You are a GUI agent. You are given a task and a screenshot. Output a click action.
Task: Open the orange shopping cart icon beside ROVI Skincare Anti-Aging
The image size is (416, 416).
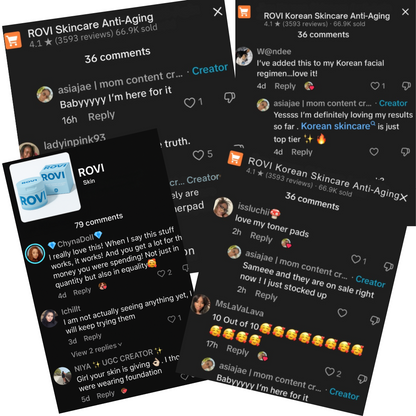[x=13, y=40]
